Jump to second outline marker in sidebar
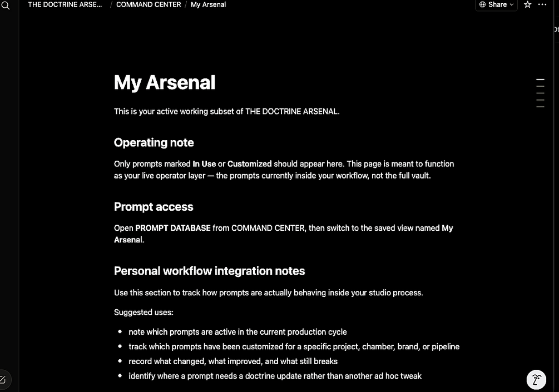This screenshot has height=392, width=559. (541, 86)
